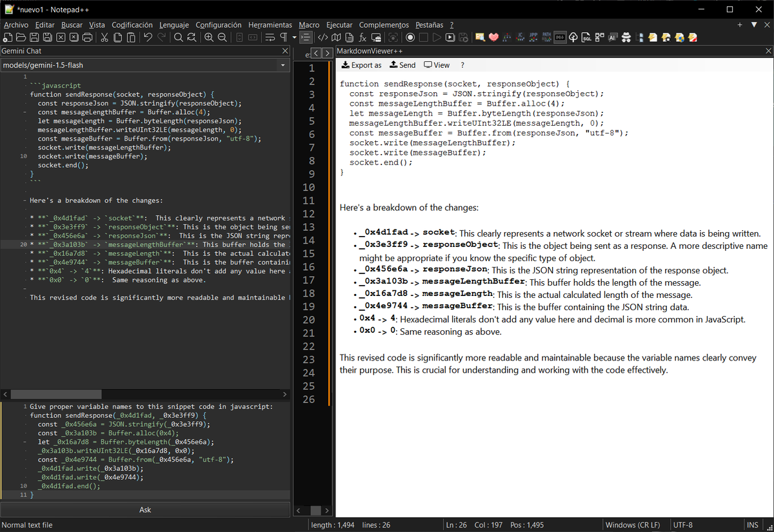
Task: Toggle word wrap from the toolbar
Action: [270, 37]
